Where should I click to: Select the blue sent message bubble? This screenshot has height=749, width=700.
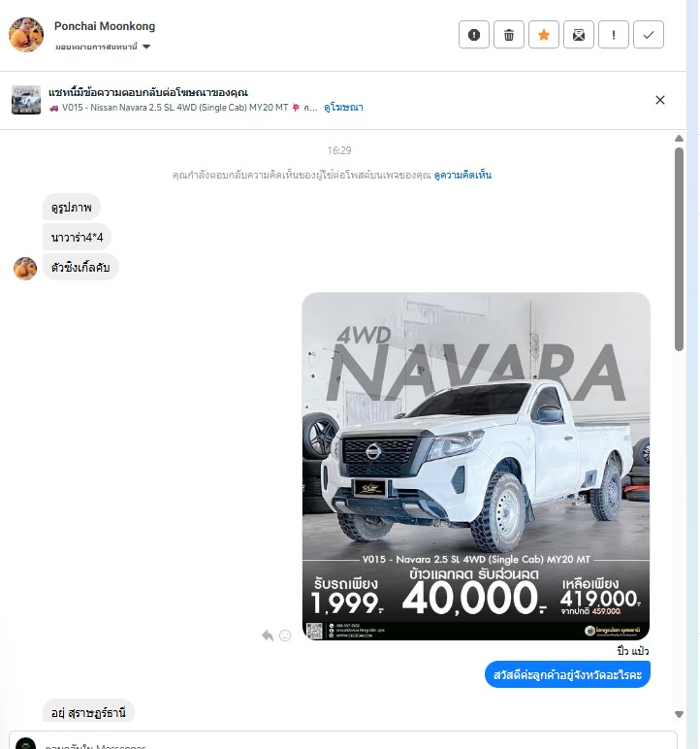click(567, 675)
